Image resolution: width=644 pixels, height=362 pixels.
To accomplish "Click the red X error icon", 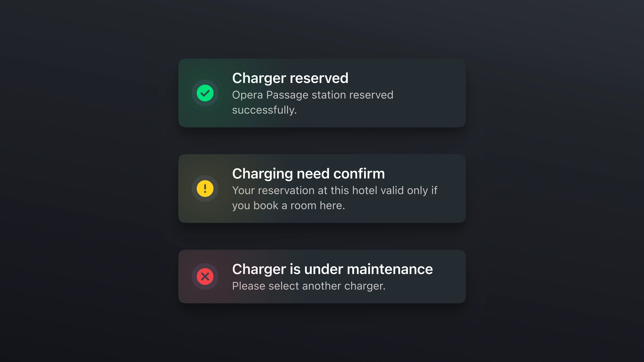I will tap(205, 277).
